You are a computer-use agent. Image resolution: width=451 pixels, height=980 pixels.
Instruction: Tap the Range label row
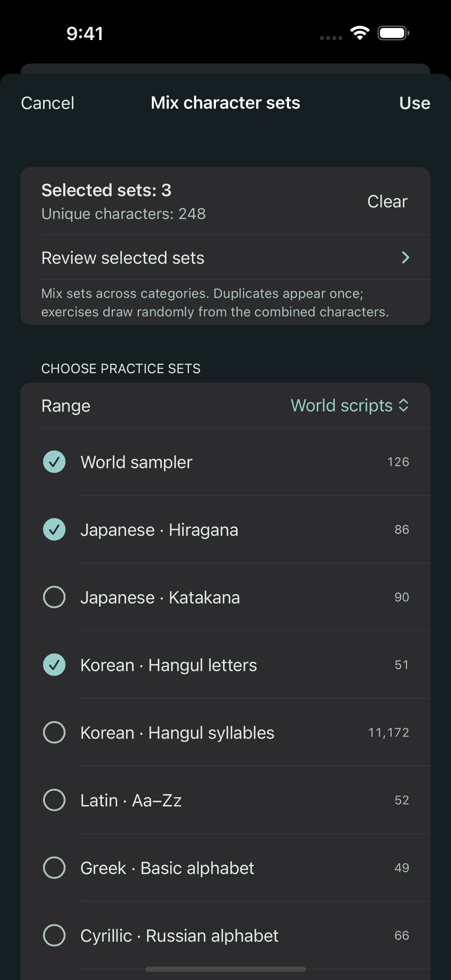coord(226,406)
